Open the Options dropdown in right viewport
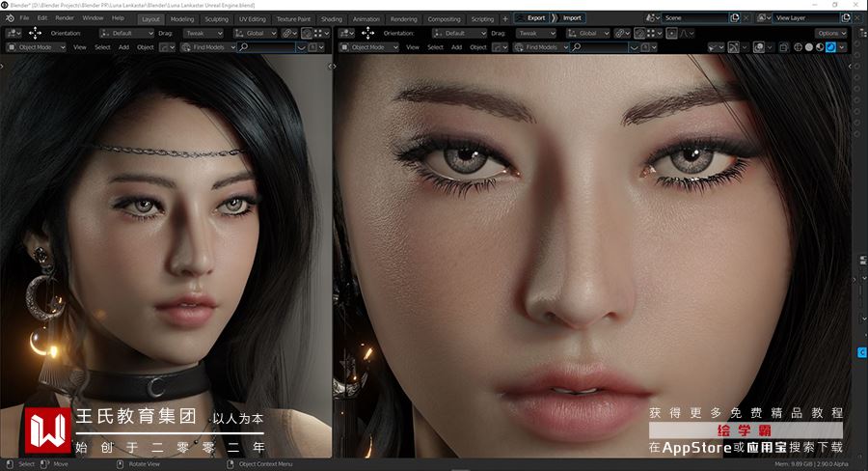The height and width of the screenshot is (471, 868). [x=832, y=33]
